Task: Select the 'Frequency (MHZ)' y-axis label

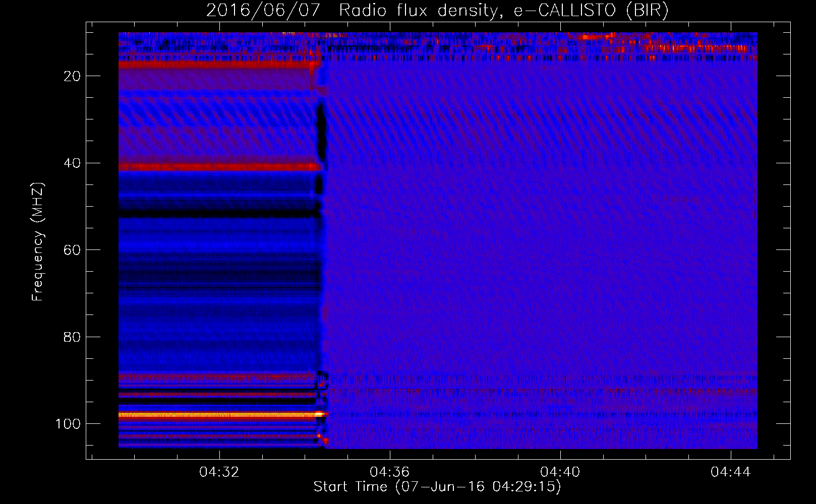Action: click(x=38, y=242)
